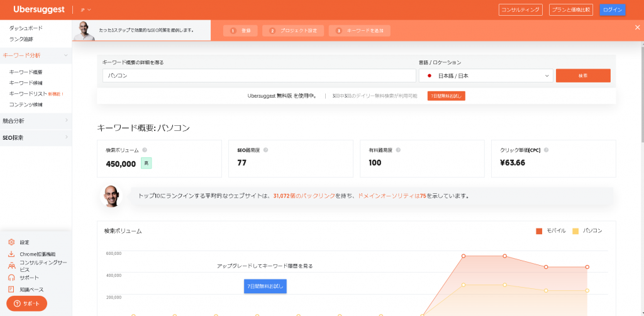
Task: Click the paid difficulty value 100
Action: [375, 163]
